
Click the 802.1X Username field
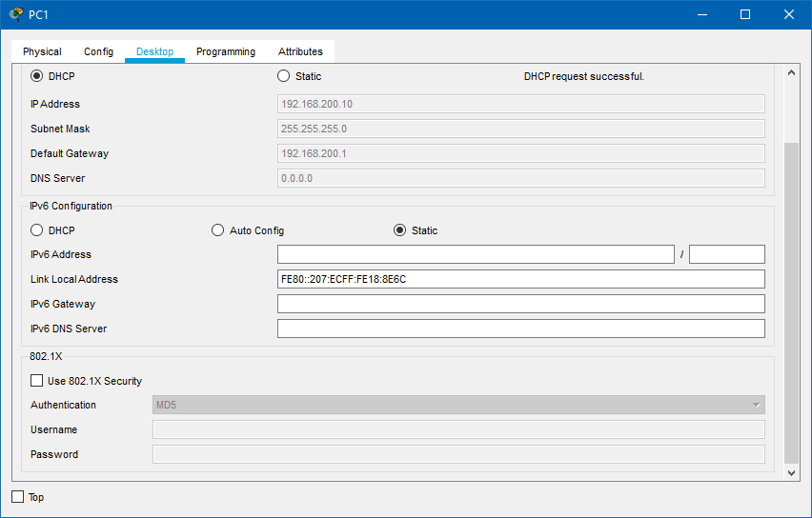458,429
